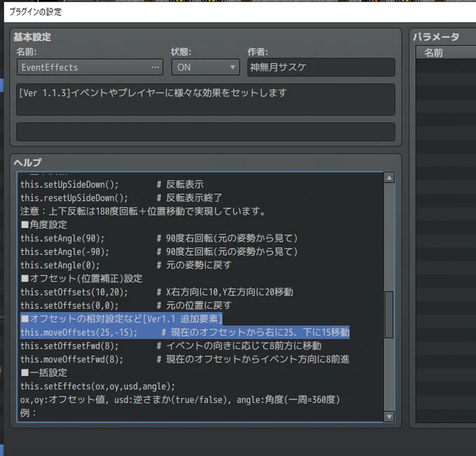Click the 注意：上下反転は180度回転 note line
Image resolution: width=476 pixels, height=456 pixels.
[143, 211]
